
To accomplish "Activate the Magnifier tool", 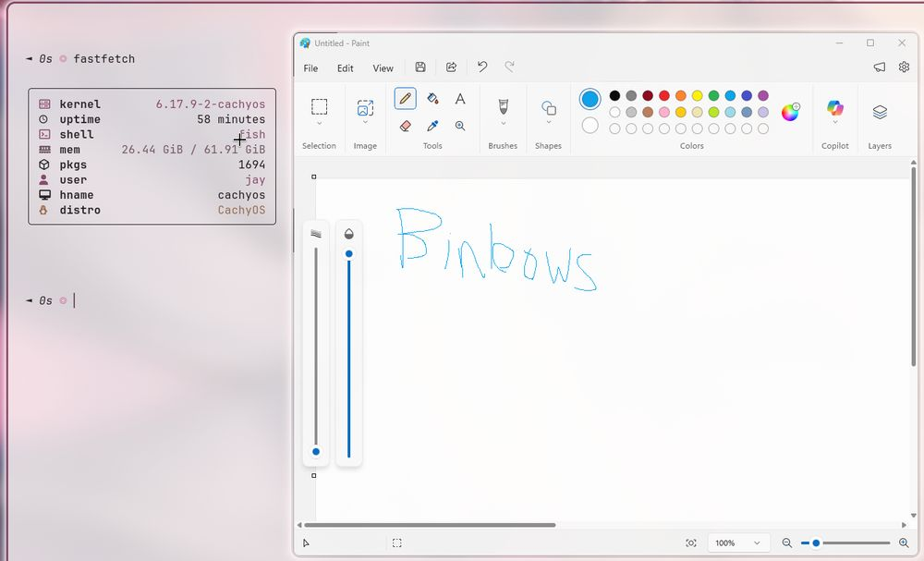I will [460, 126].
